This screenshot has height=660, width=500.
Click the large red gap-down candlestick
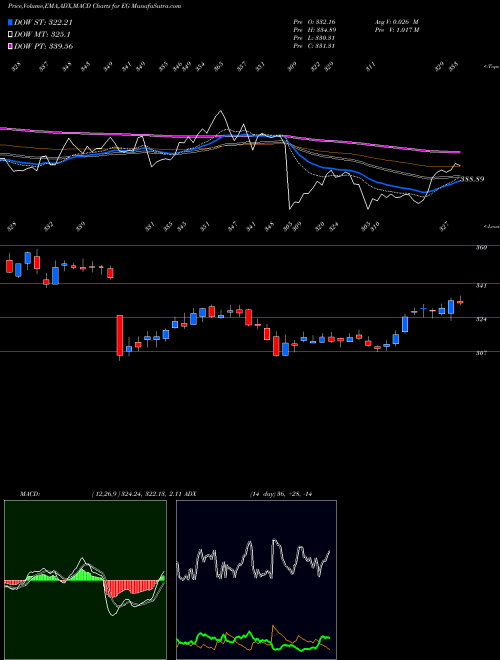point(120,335)
